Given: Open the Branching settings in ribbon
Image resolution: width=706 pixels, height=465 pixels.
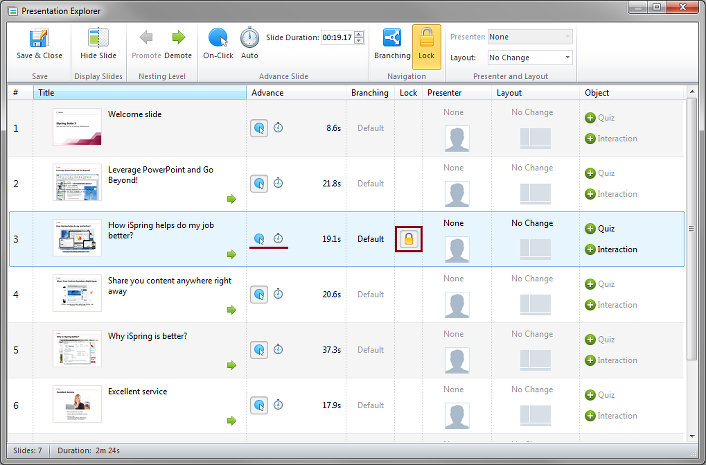Looking at the screenshot, I should [392, 44].
